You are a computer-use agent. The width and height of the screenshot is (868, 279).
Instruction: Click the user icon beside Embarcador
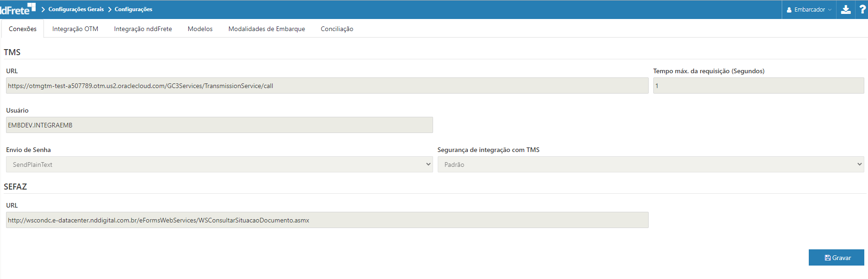789,10
